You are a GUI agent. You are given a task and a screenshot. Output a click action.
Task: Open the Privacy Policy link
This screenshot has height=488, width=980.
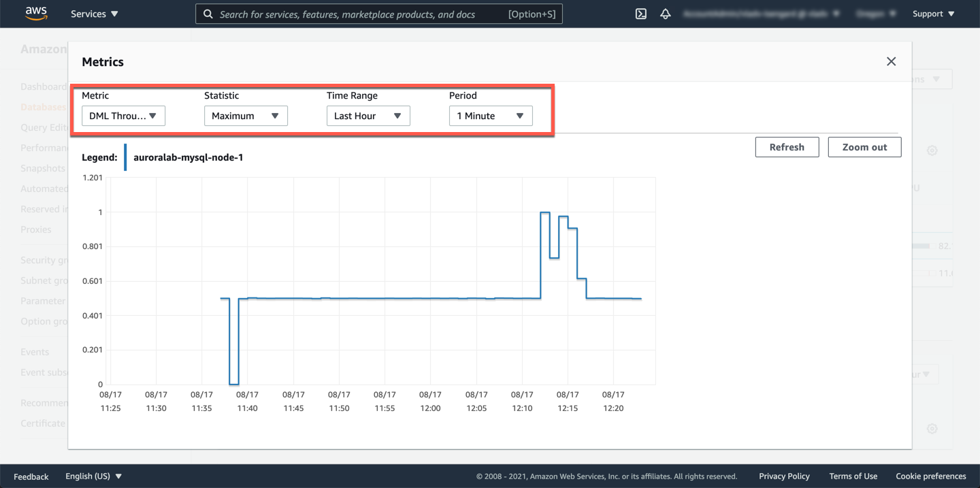tap(784, 476)
